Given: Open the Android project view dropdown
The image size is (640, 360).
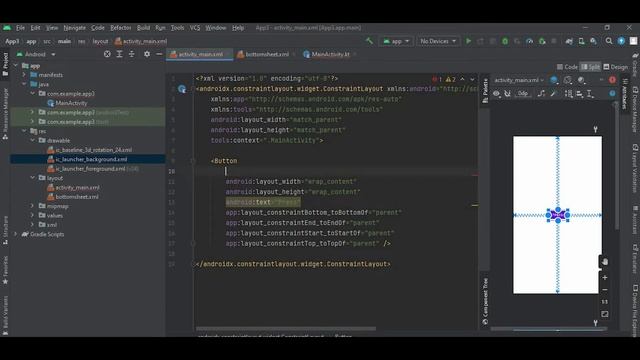Looking at the screenshot, I should tap(36, 54).
